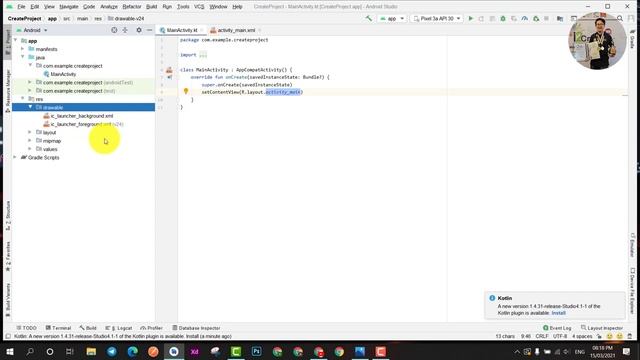Expand the collapsed import statement
This screenshot has height=360, width=640.
tap(203, 55)
